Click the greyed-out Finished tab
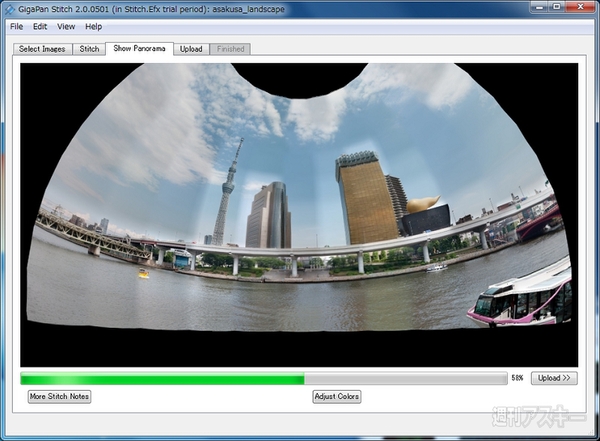This screenshot has height=441, width=600. coord(230,49)
